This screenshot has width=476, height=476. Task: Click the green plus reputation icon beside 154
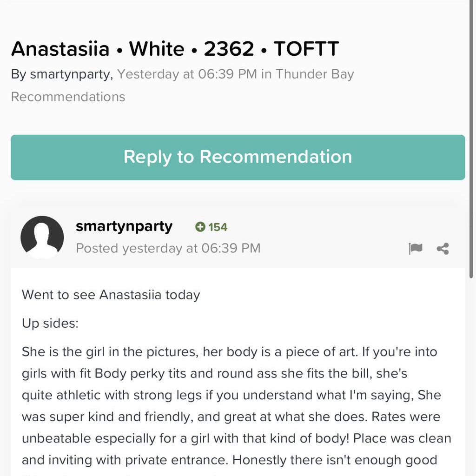click(200, 227)
